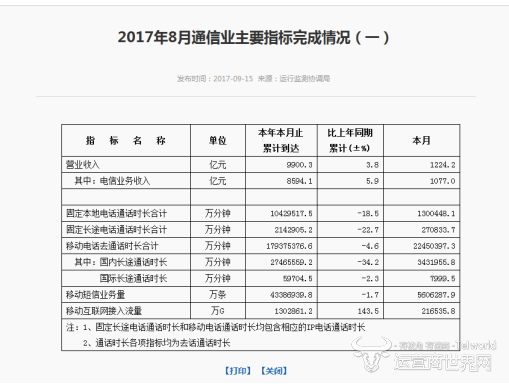Click the article title heading
Screen dimensions: 509x384
coord(254,37)
